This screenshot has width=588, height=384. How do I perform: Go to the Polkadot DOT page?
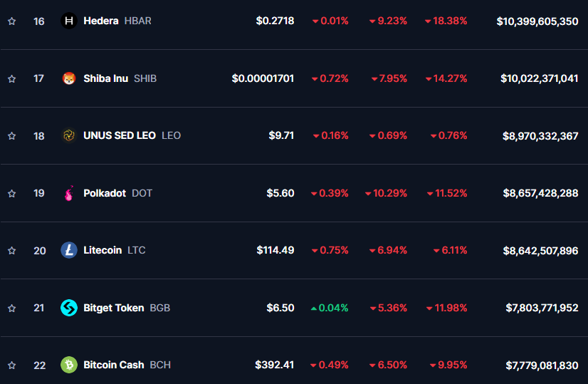(x=105, y=193)
